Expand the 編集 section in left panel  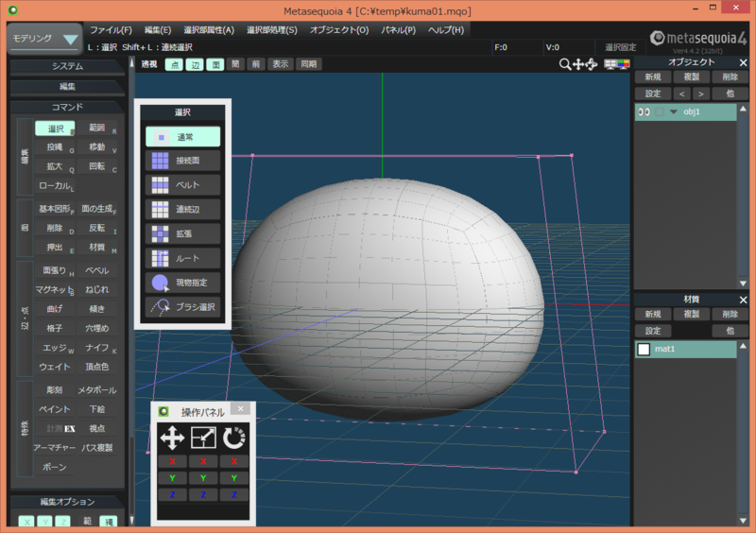(67, 86)
